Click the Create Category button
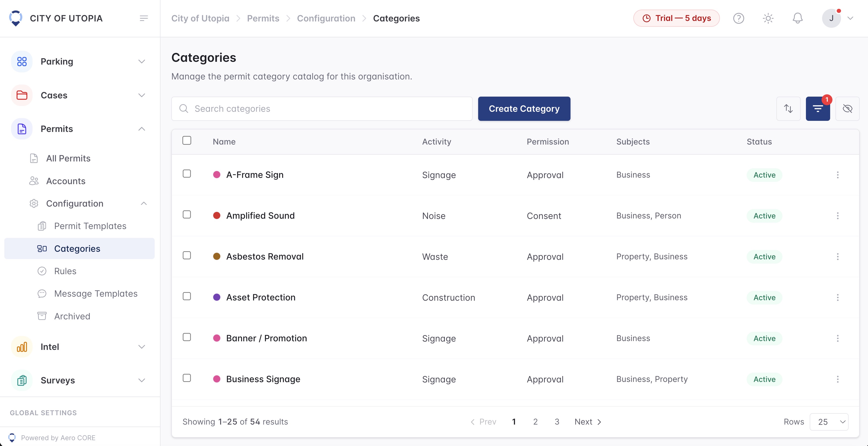 (524, 109)
